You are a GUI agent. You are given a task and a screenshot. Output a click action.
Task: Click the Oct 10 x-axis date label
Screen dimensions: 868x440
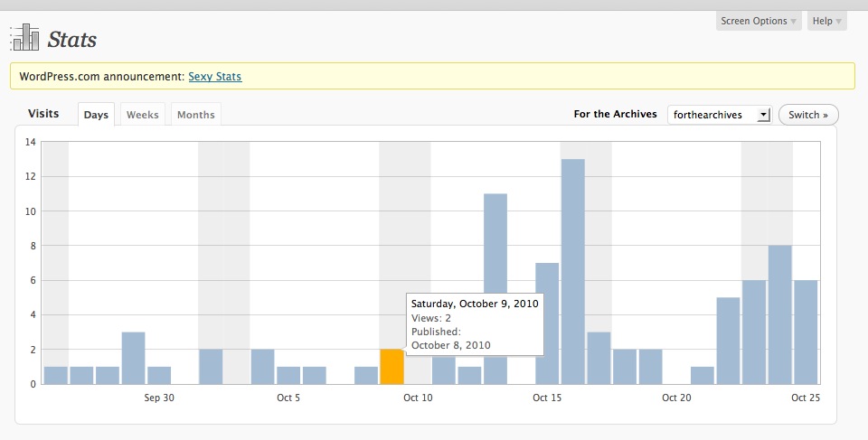point(418,398)
